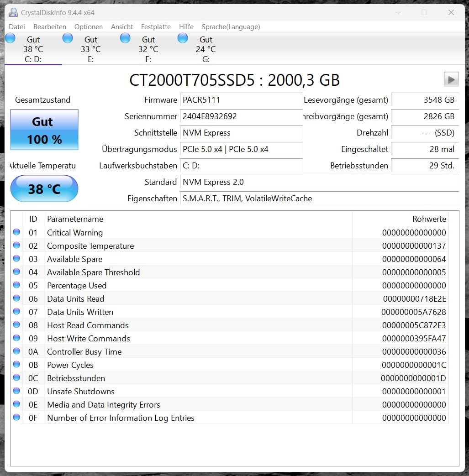Click the Drehzahl value ---- (SSD)

point(425,133)
